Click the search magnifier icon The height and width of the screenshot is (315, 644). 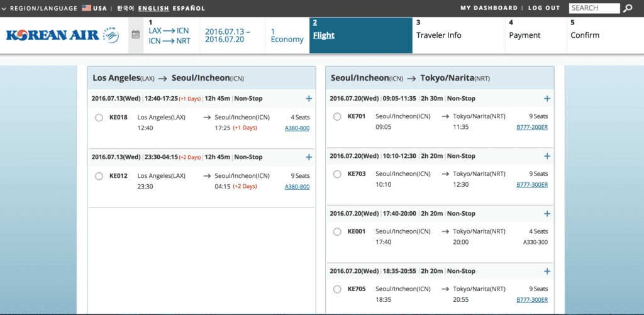pos(628,8)
